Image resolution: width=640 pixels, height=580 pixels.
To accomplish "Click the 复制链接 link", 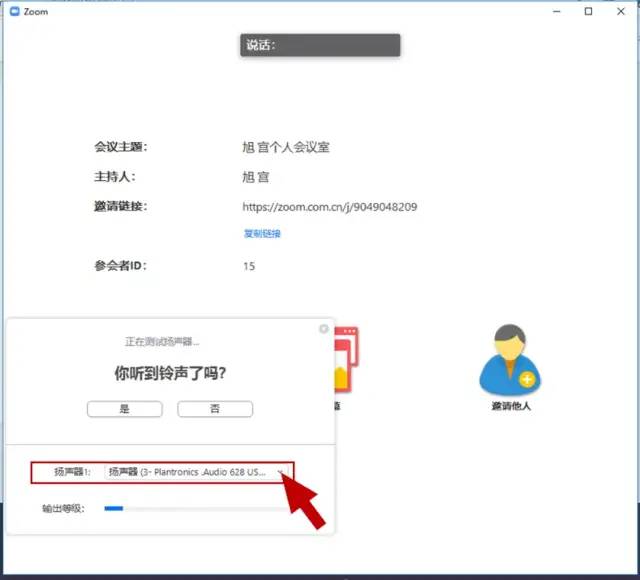I will point(262,233).
